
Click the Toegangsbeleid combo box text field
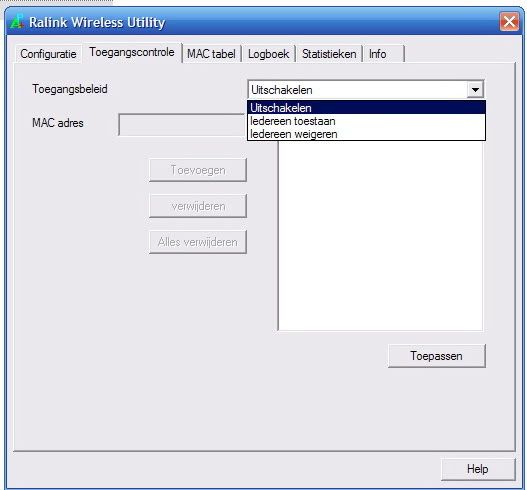point(358,90)
